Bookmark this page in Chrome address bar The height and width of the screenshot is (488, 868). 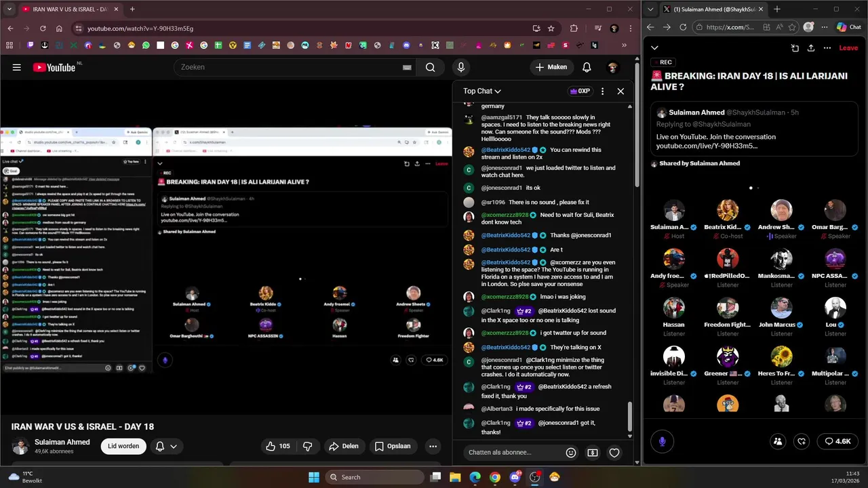551,28
